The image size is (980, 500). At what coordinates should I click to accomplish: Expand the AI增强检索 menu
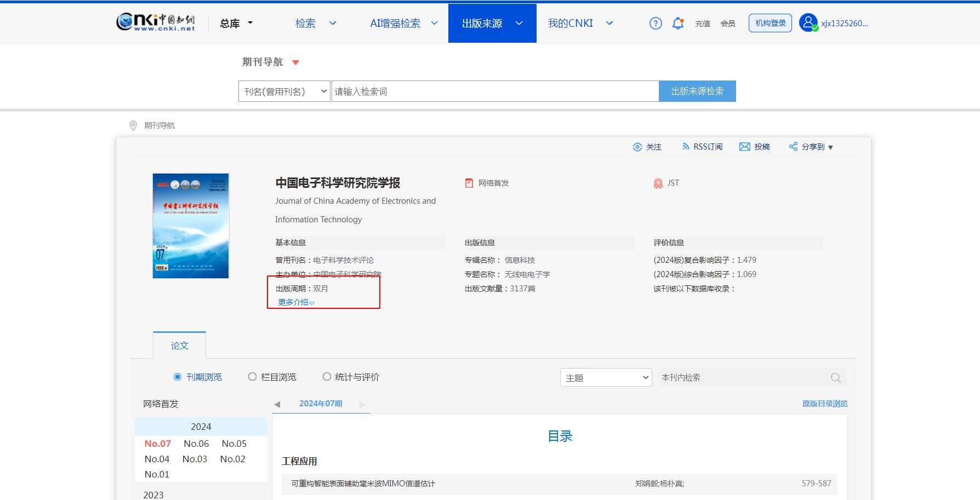(x=435, y=23)
